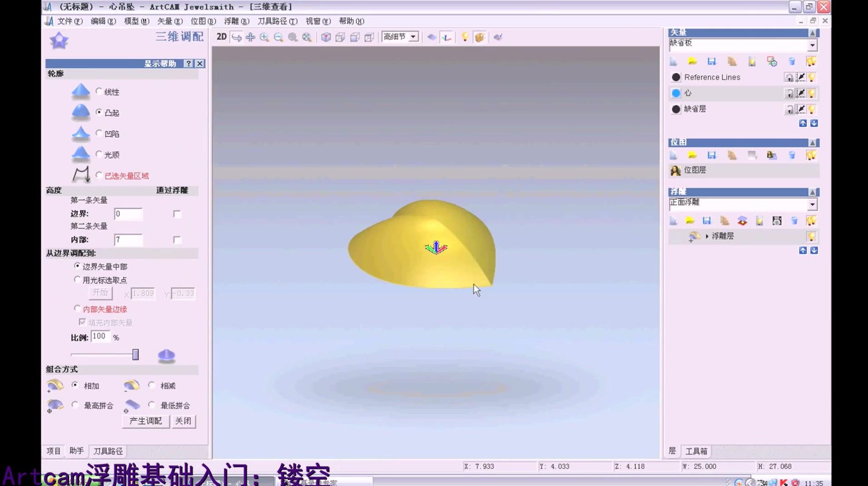Screen dimensions: 868x486
Task: Switch to the 刀具路径 tab
Action: pos(108,451)
